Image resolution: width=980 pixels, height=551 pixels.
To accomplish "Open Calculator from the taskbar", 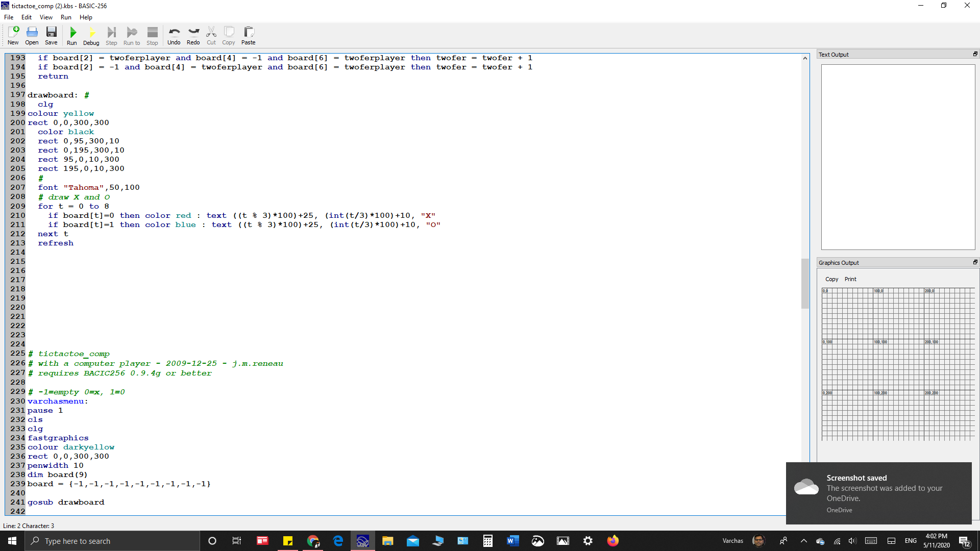I will [x=488, y=541].
